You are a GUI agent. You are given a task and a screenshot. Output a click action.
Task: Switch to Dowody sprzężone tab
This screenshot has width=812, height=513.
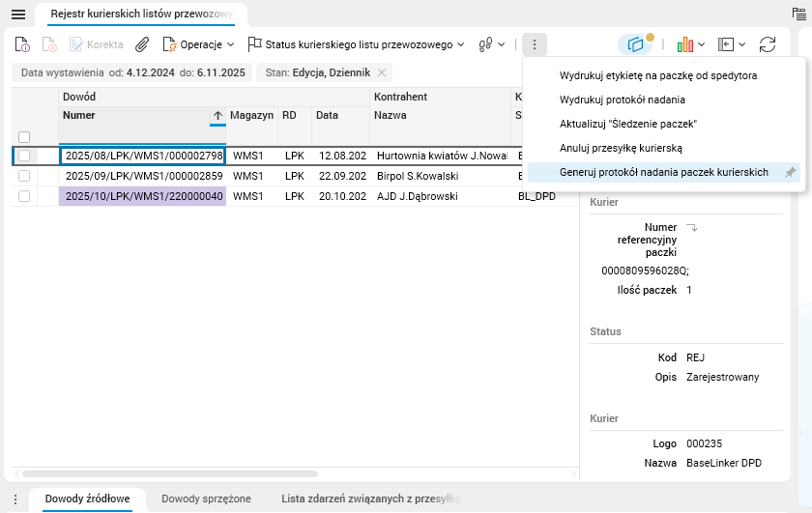pos(206,499)
